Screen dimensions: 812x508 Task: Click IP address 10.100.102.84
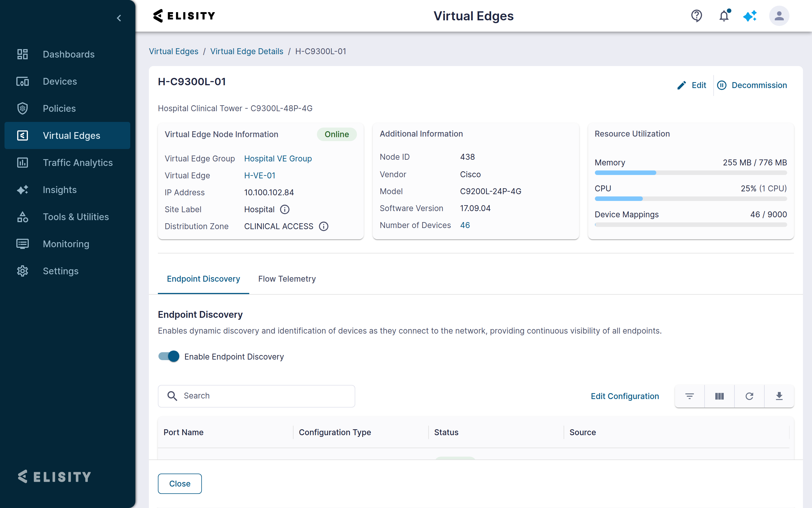pos(269,192)
